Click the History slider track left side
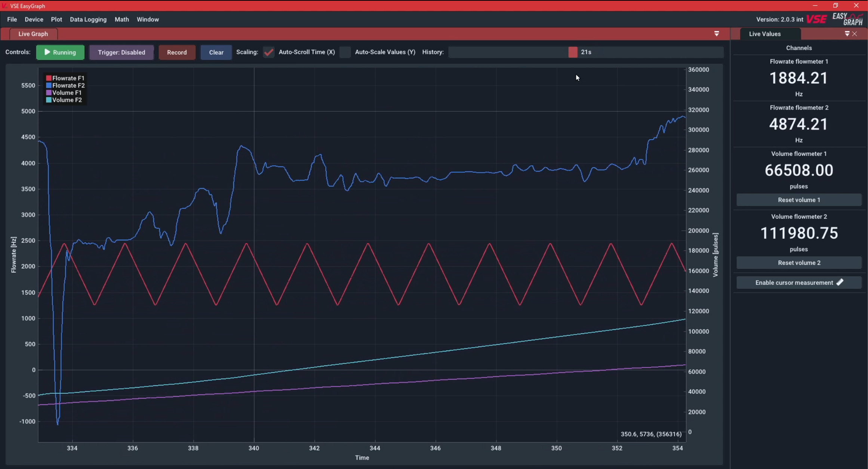The image size is (868, 469). 508,52
